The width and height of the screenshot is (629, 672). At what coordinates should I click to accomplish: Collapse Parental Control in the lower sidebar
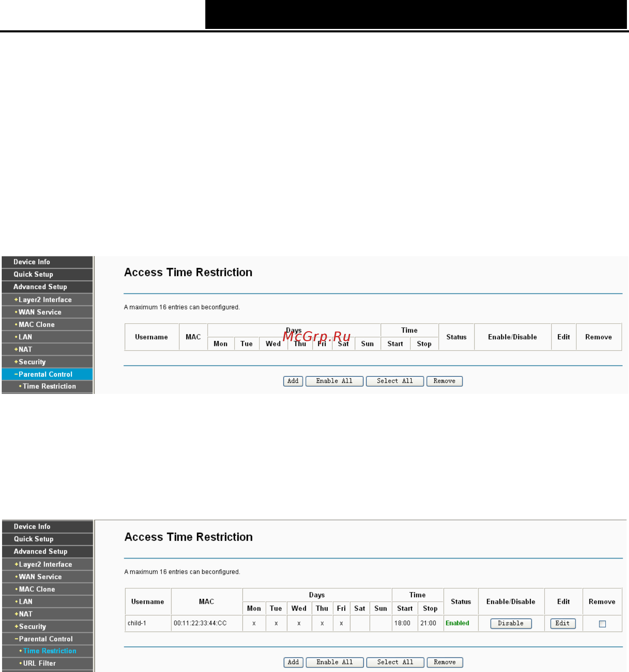48,639
